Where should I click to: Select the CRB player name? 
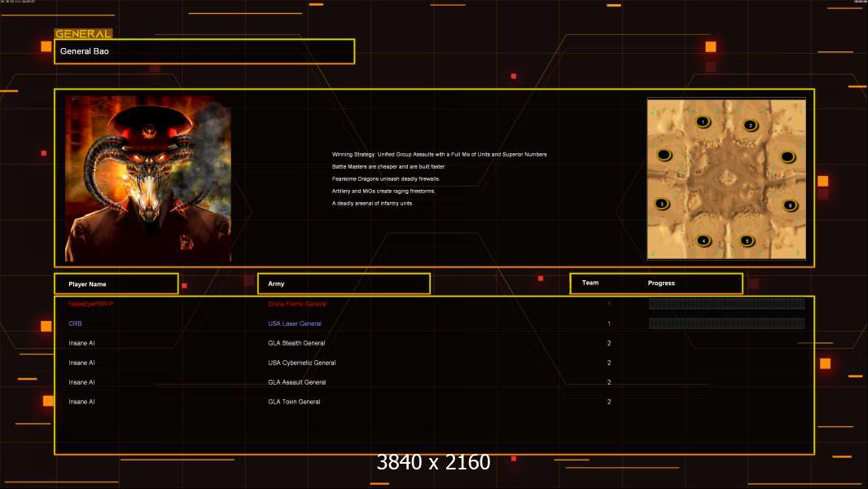point(75,324)
